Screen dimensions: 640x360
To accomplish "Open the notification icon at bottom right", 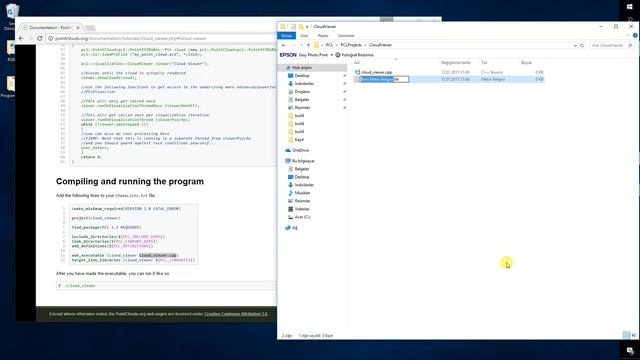I will [631, 351].
